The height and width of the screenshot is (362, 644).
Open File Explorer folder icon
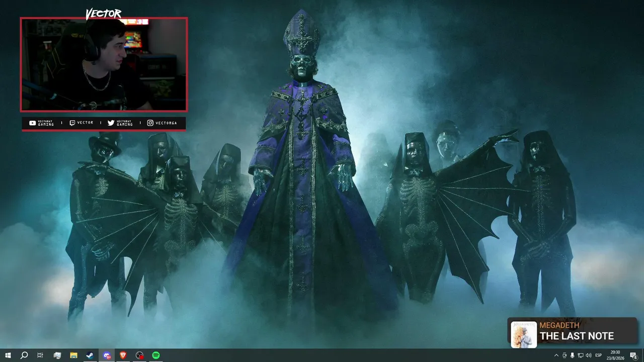coord(73,355)
